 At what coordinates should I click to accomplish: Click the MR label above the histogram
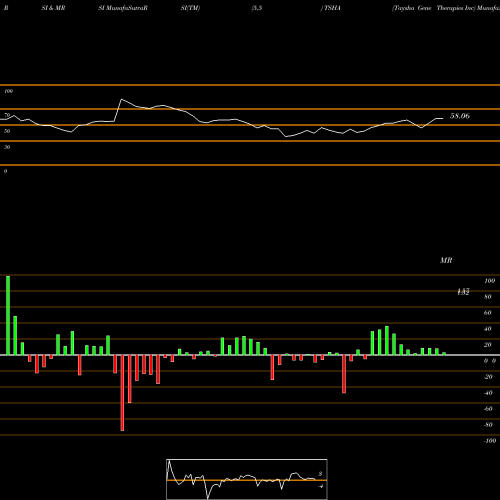(446, 260)
